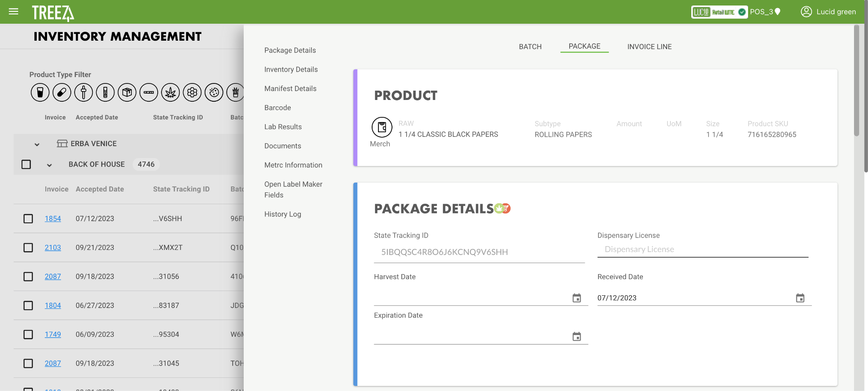Filter by edible cookie product type

pyautogui.click(x=214, y=92)
